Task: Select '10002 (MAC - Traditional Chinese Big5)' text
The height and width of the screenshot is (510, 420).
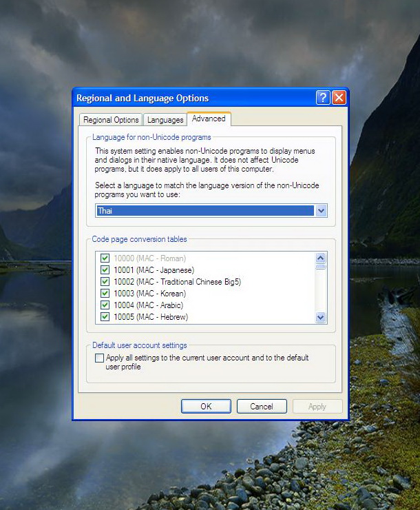Action: (x=178, y=282)
